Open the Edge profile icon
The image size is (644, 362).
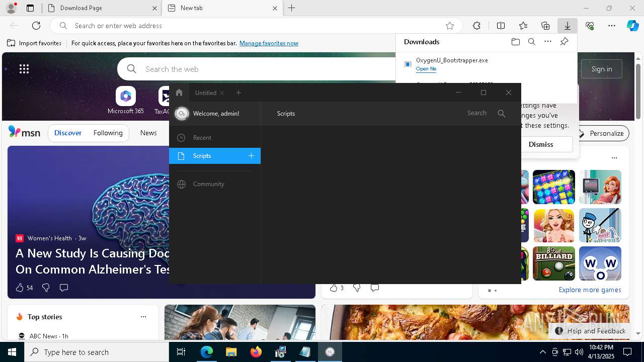pyautogui.click(x=11, y=8)
